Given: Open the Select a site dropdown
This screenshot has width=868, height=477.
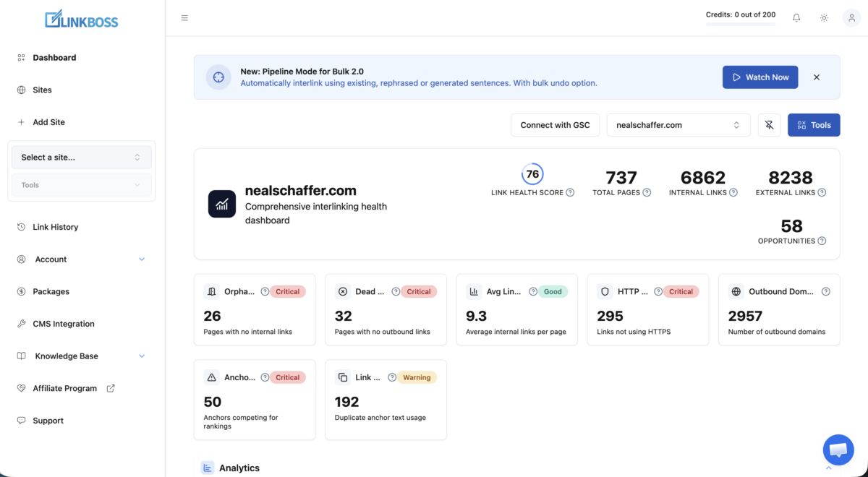Looking at the screenshot, I should 82,157.
